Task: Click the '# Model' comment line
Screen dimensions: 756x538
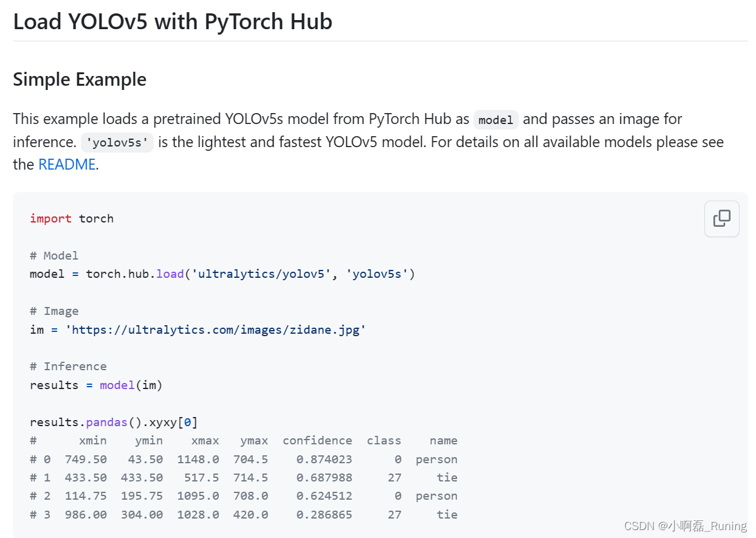Action: point(54,255)
